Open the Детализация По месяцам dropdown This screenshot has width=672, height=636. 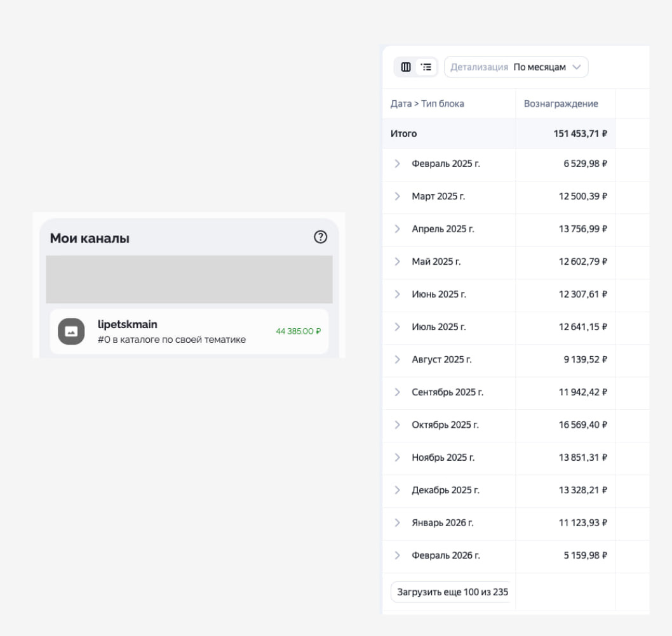click(x=516, y=67)
